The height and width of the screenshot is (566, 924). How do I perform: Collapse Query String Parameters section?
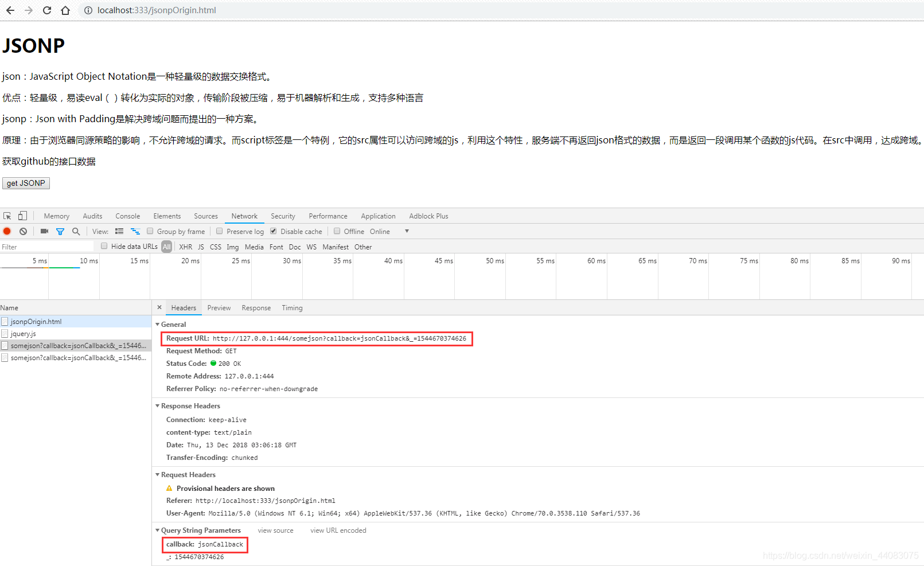coord(158,530)
